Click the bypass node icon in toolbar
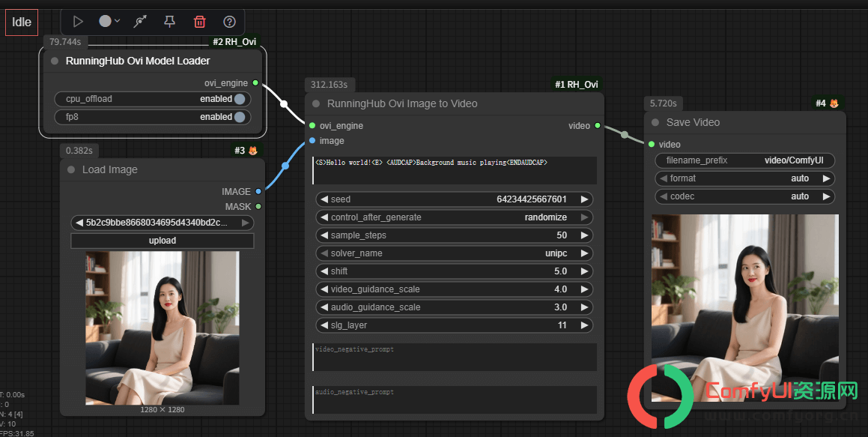This screenshot has width=868, height=437. 141,22
